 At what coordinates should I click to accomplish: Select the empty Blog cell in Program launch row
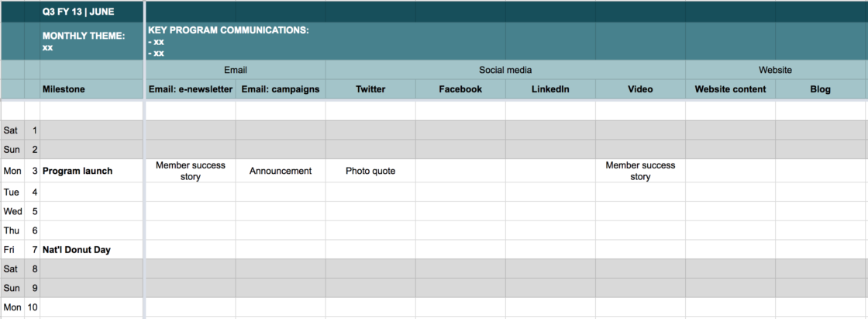click(821, 171)
